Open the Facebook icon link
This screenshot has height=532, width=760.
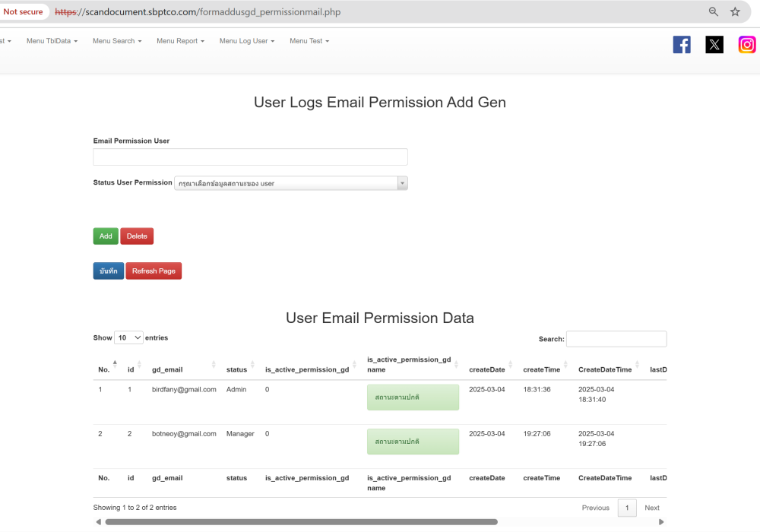pos(682,45)
